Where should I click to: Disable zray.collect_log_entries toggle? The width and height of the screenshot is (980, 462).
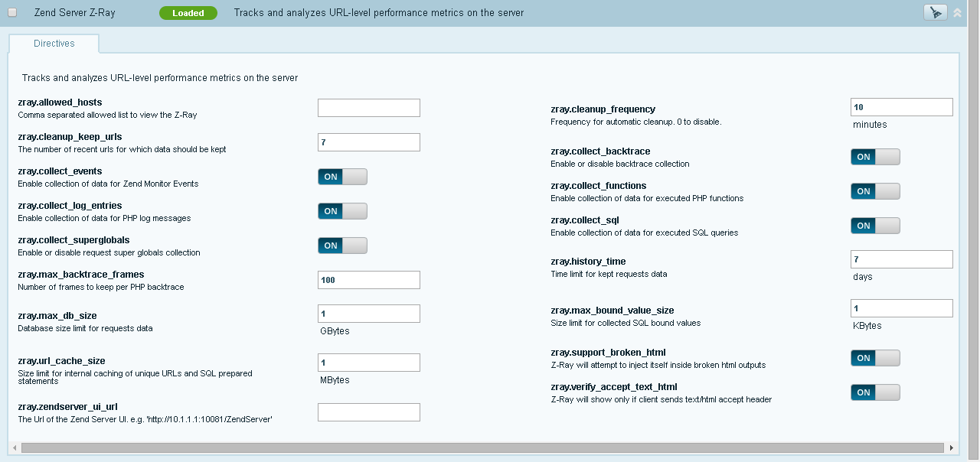click(x=342, y=211)
